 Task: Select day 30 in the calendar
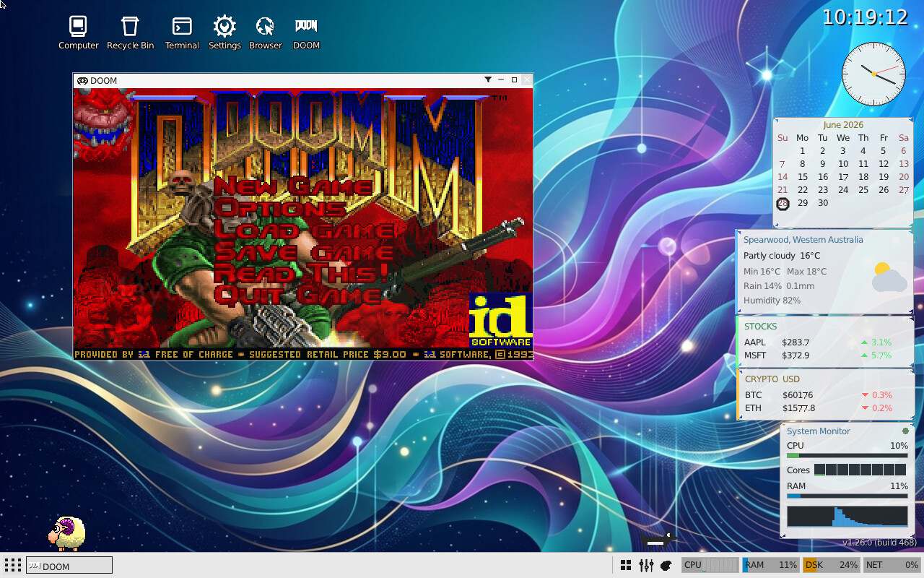[823, 203]
